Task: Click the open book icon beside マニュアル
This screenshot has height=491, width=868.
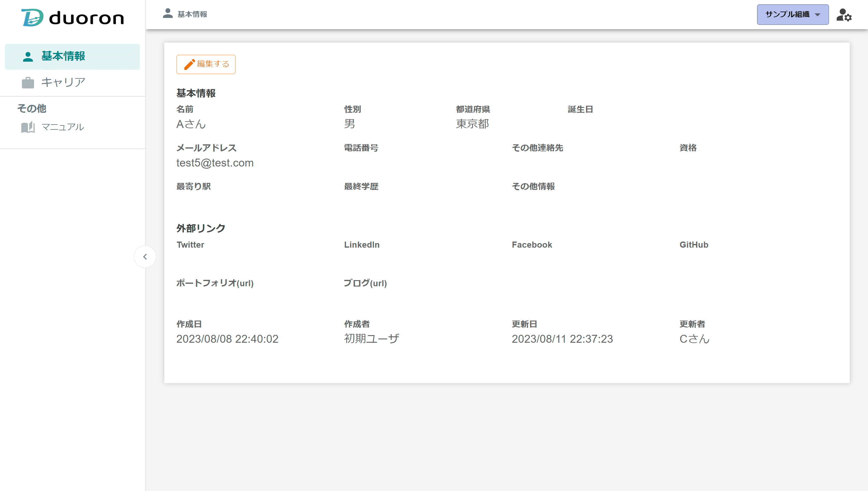Action: pyautogui.click(x=28, y=127)
